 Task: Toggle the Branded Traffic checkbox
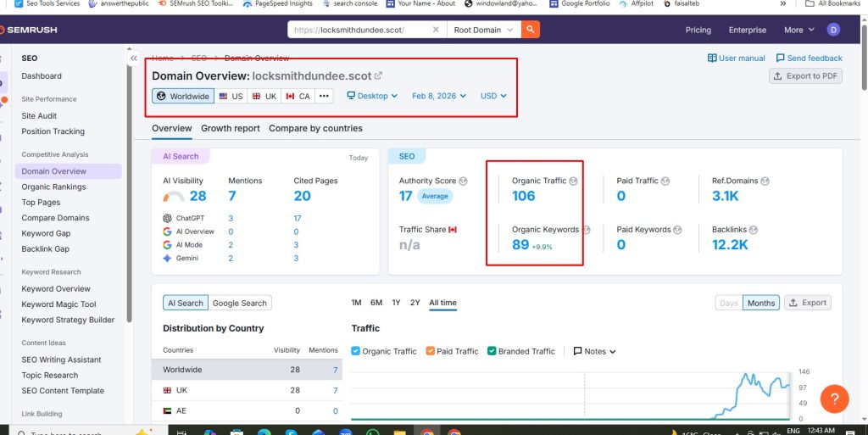[492, 351]
